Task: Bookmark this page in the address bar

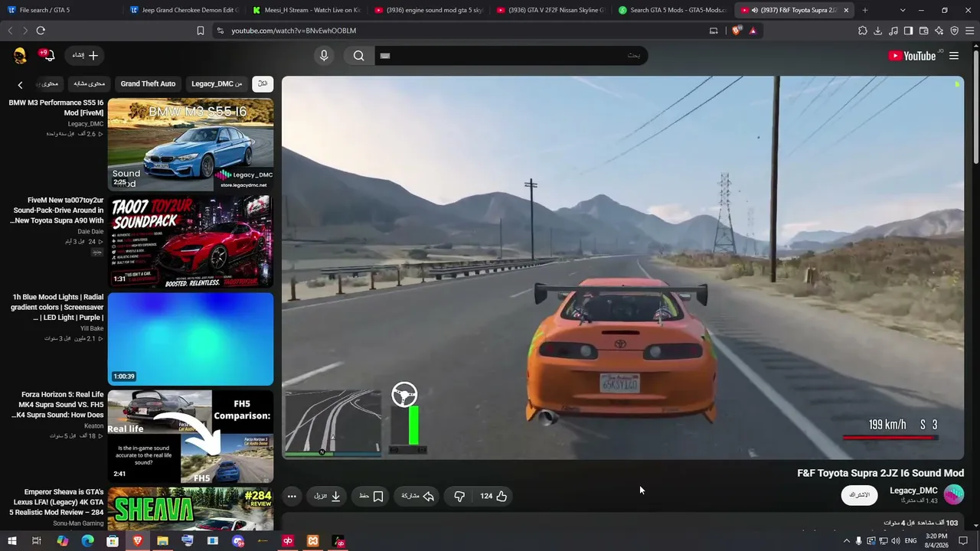Action: pos(201,31)
